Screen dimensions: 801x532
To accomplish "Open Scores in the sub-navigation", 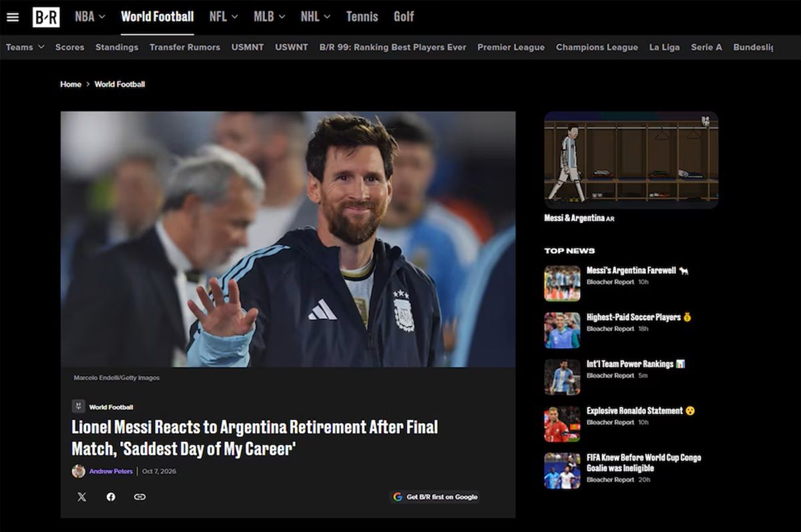I will tap(70, 47).
